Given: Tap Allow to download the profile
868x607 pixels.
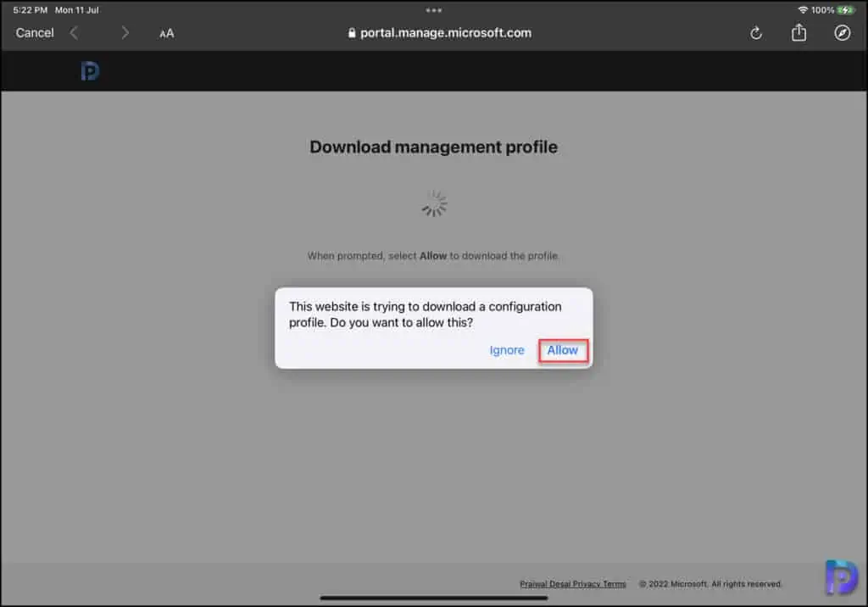Looking at the screenshot, I should pos(563,350).
